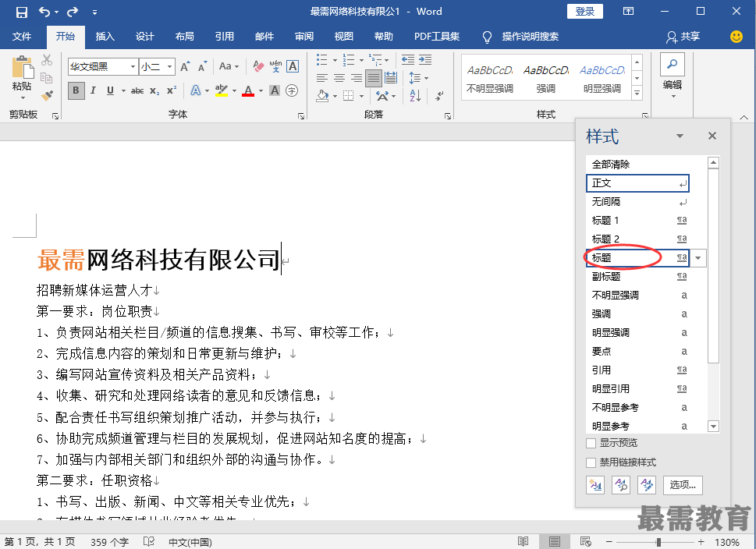Sort paragraphs with the A-Z icon
This screenshot has width=756, height=549.
pyautogui.click(x=415, y=95)
